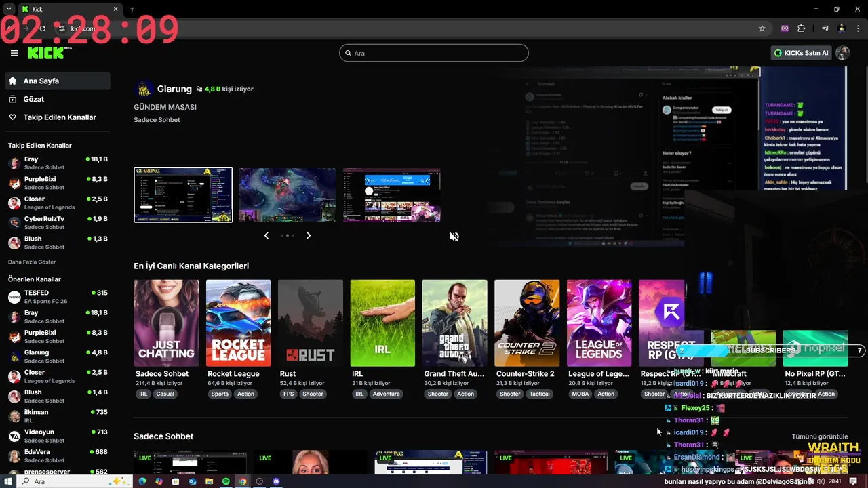Open the Rocket League category cover

tap(239, 323)
